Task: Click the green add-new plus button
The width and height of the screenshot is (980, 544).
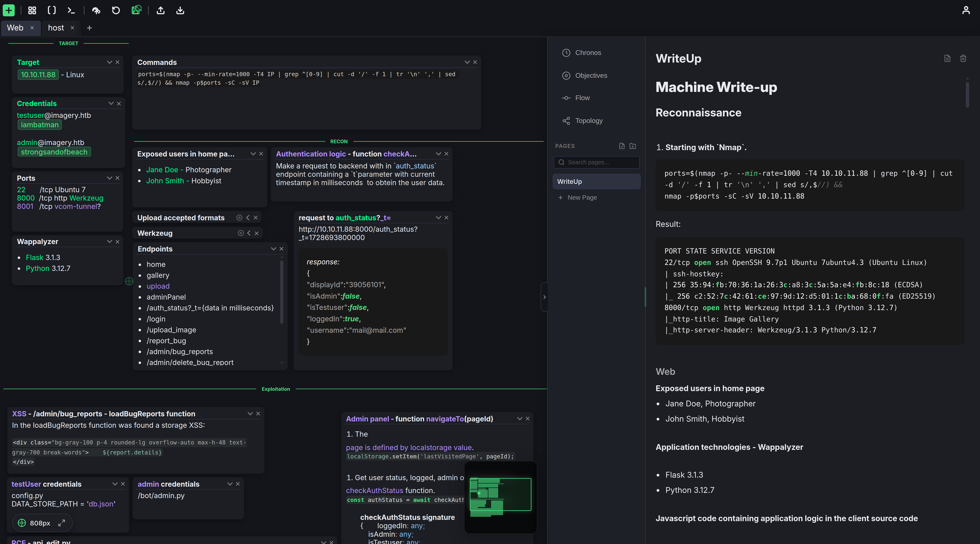Action: pyautogui.click(x=8, y=10)
